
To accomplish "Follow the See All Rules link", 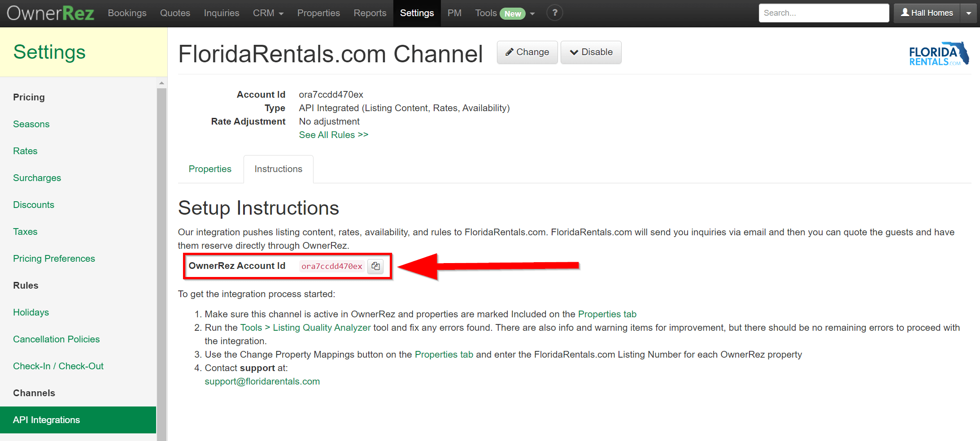I will pos(333,135).
